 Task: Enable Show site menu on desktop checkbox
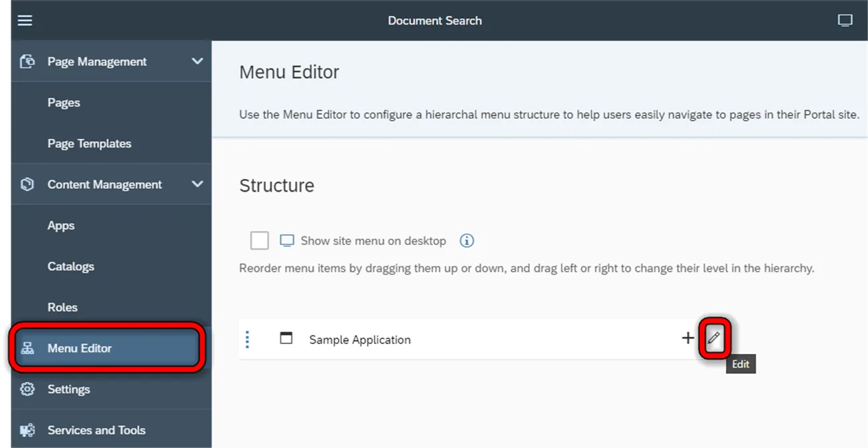click(x=260, y=240)
